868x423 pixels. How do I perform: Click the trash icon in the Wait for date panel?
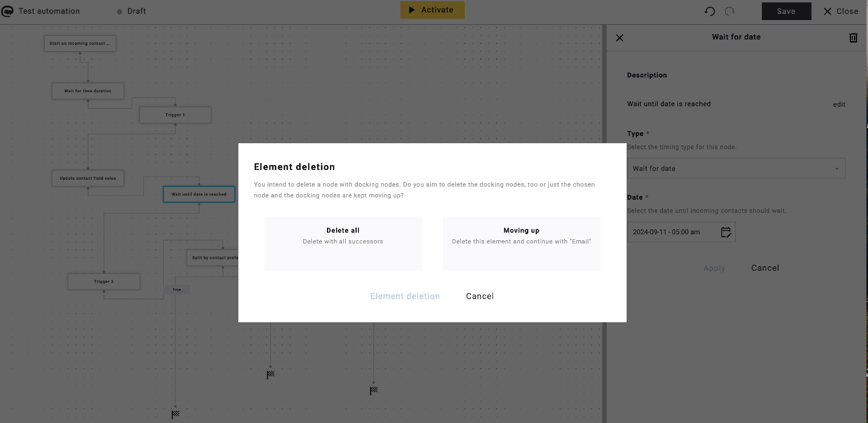853,38
